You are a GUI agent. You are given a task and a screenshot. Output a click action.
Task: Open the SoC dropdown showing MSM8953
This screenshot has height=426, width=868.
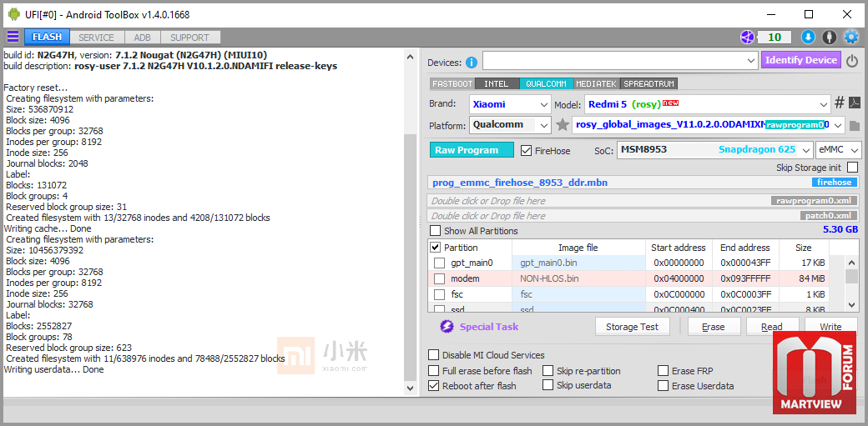coord(714,150)
